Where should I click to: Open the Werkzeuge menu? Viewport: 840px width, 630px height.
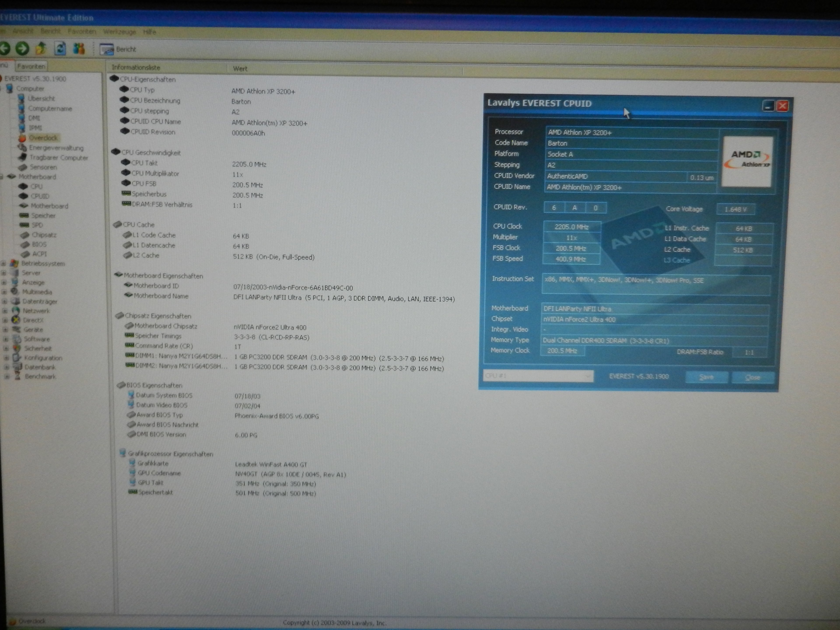click(x=119, y=32)
